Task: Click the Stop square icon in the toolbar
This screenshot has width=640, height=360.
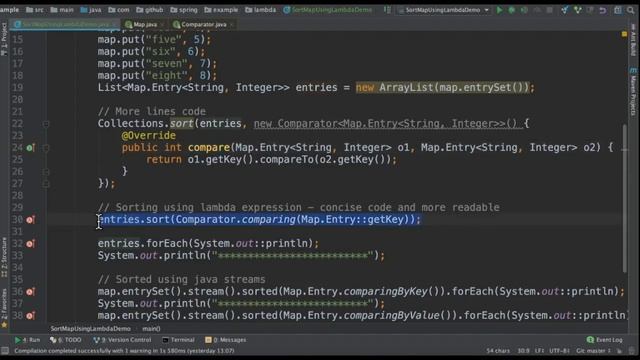Action: (x=550, y=10)
